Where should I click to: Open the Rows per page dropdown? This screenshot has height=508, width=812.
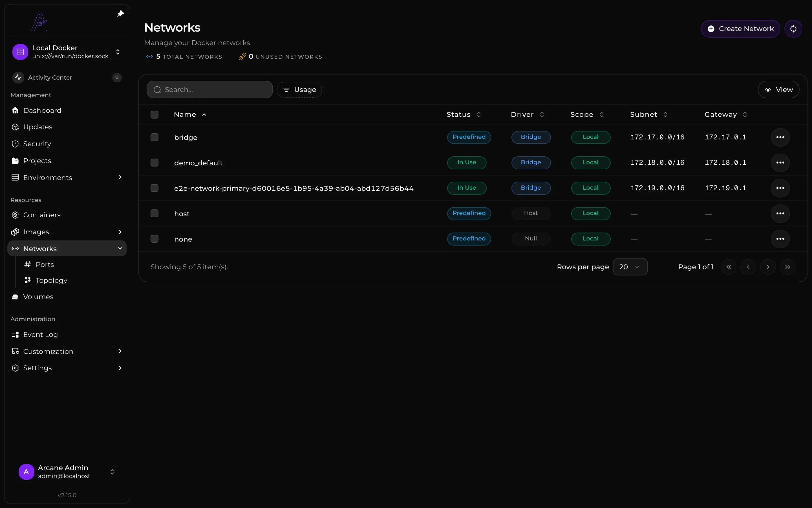tap(630, 267)
